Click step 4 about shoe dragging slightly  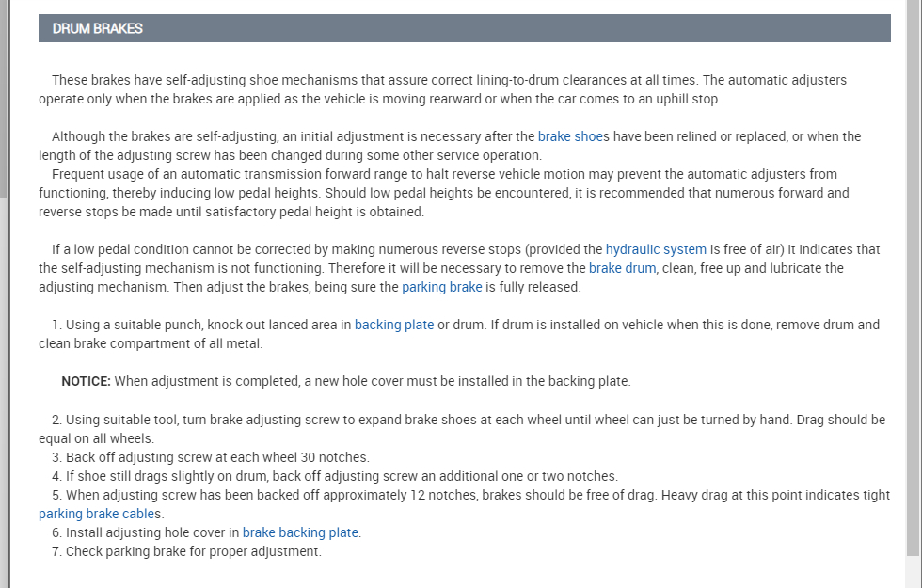click(x=339, y=476)
